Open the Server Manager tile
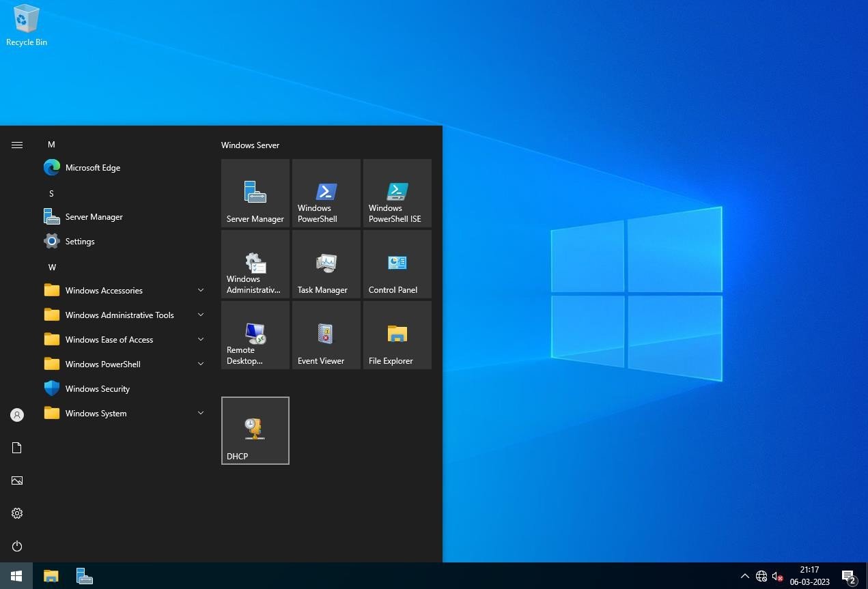868x589 pixels. point(255,193)
